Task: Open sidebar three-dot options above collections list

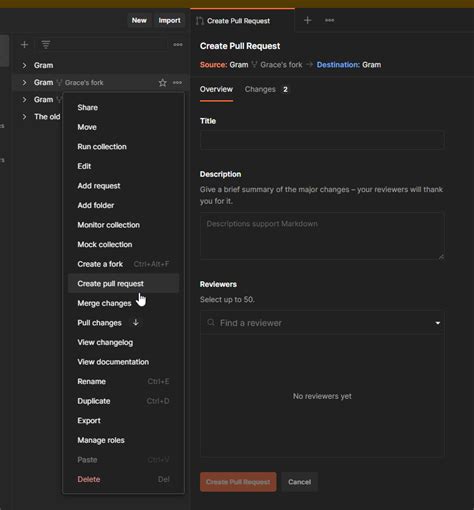Action: point(178,44)
